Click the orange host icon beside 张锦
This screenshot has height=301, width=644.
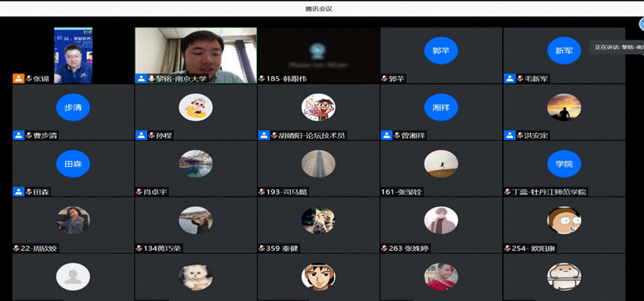[18, 79]
